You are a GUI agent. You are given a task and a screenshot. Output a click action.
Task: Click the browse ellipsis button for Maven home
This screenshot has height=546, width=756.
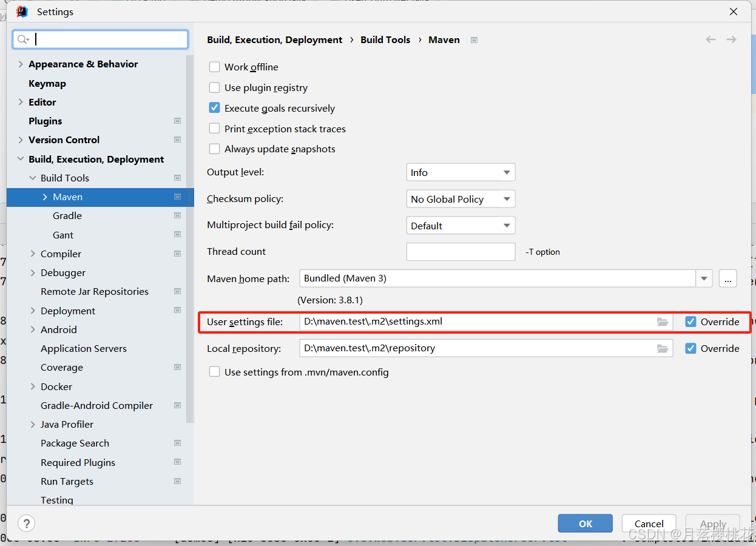point(727,278)
